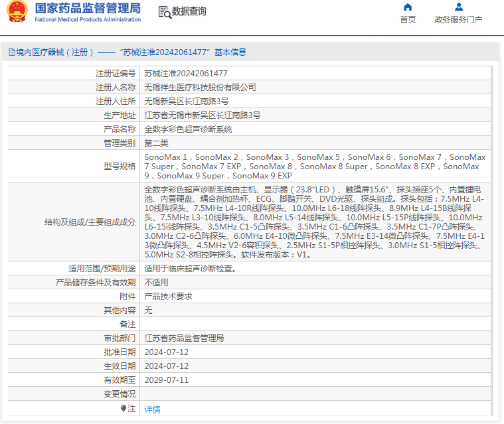Click the 适用范围/预期用途 label
The height and width of the screenshot is (424, 504).
[102, 269]
